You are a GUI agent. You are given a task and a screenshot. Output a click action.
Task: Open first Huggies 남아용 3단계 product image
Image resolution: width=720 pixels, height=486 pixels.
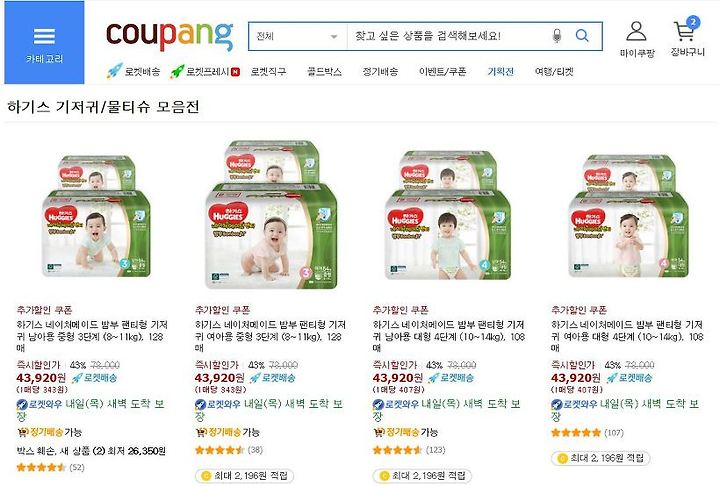(x=96, y=216)
